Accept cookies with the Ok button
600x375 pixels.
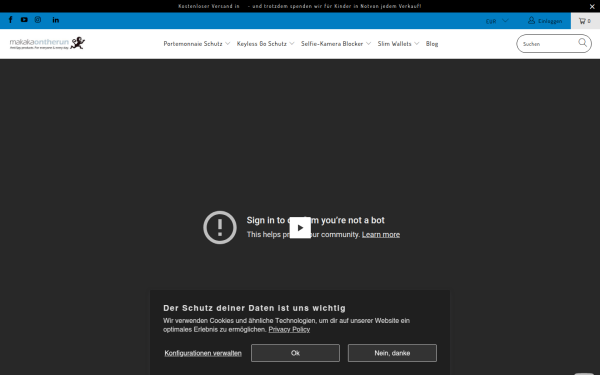click(295, 353)
